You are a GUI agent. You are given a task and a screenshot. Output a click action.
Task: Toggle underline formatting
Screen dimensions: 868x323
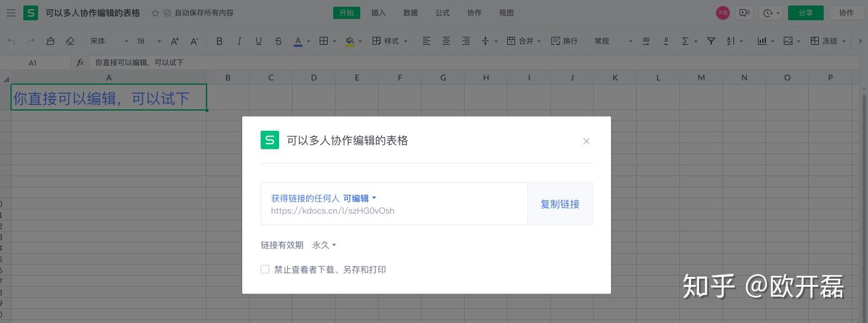pos(259,41)
